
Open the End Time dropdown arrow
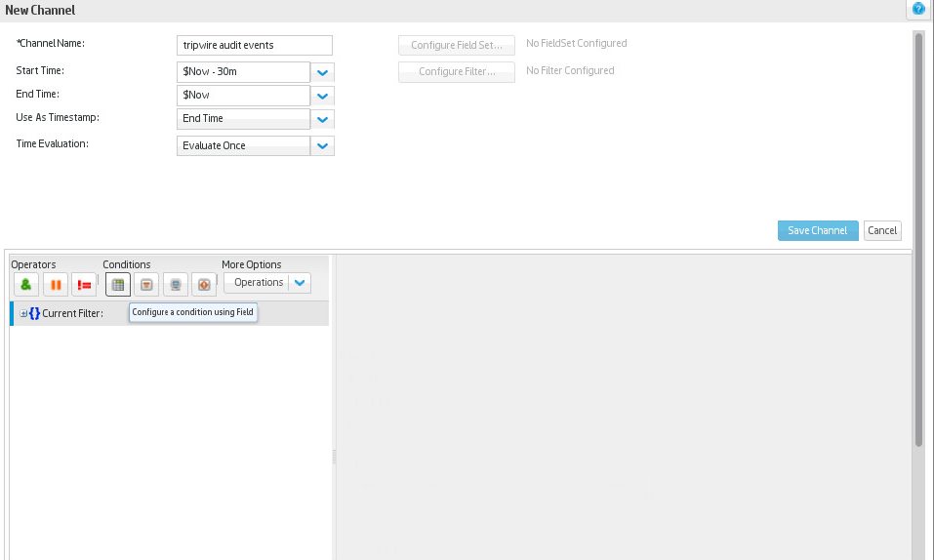[x=323, y=96]
